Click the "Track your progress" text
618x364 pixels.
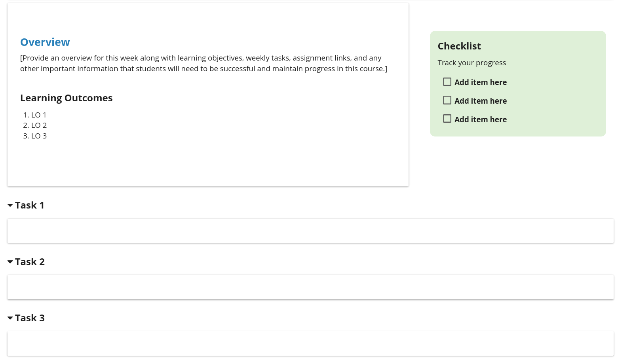(472, 63)
